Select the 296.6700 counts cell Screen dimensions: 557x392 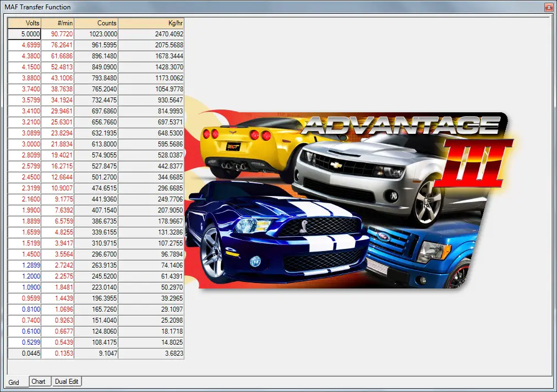pos(96,254)
